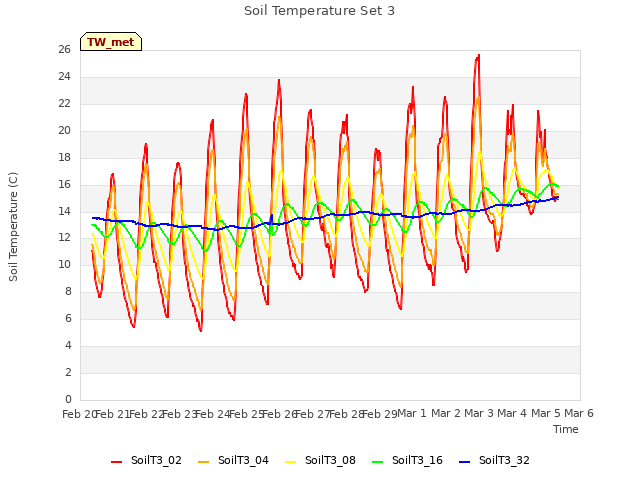Click the yellow SoilT3_08 legend swatch
This screenshot has width=640, height=480.
coord(290,462)
